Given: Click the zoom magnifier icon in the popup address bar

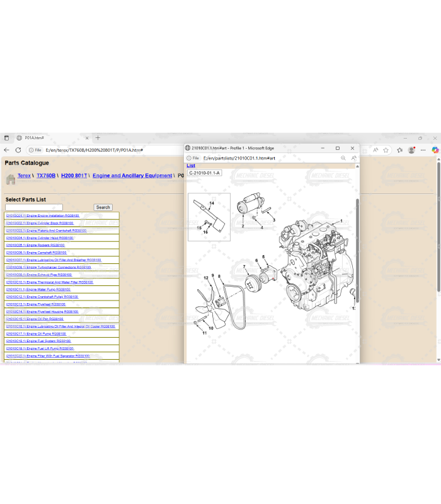Looking at the screenshot, I should (x=343, y=158).
